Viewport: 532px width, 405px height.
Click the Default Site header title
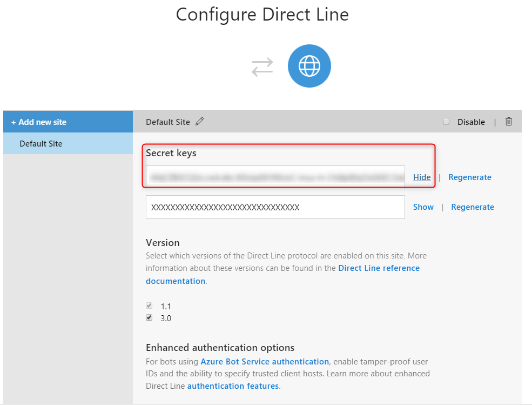168,122
